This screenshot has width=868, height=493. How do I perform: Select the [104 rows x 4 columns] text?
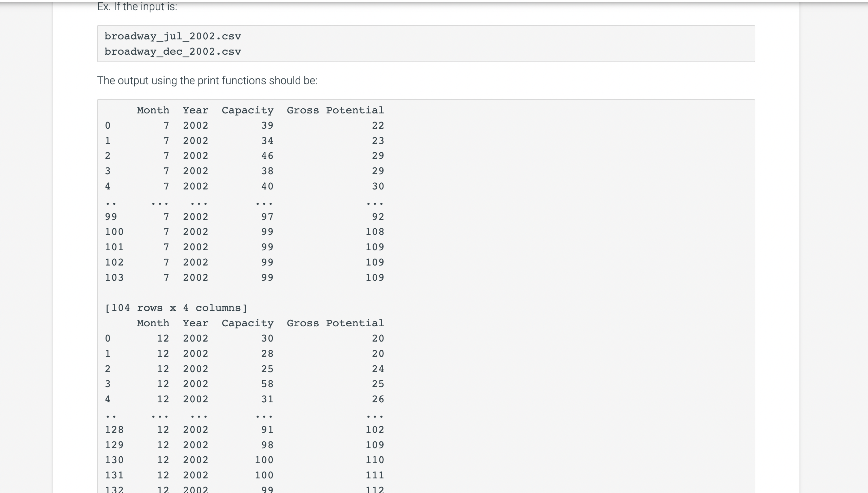click(175, 308)
